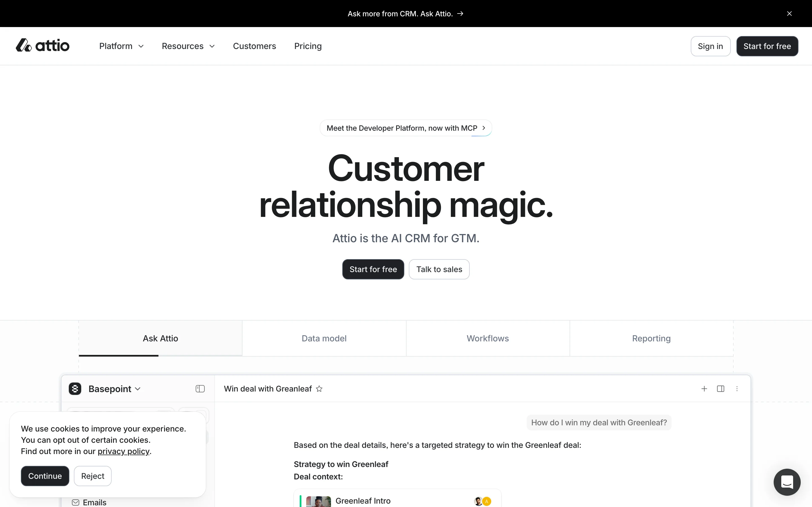The image size is (812, 507).
Task: Select the Workflows tab
Action: pos(487,338)
